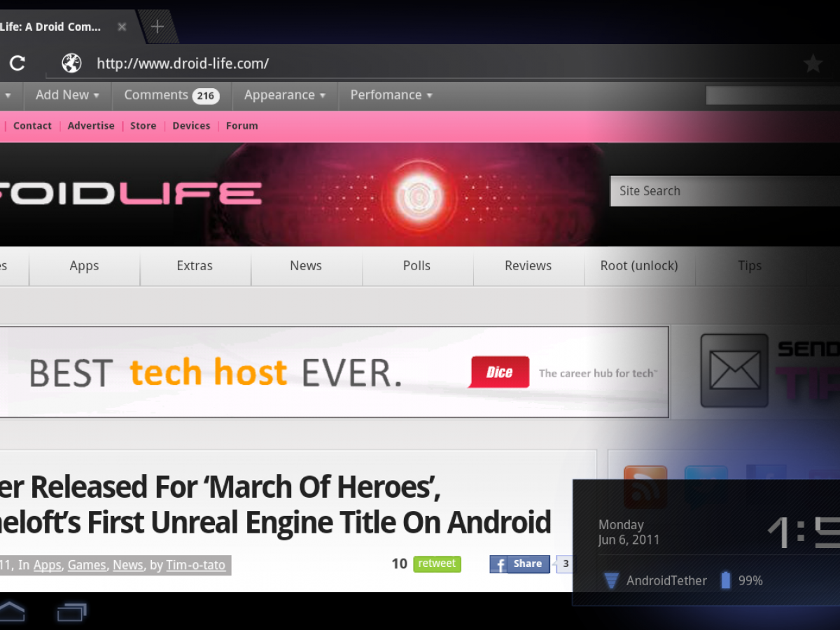Expand the Appearance dropdown menu

click(x=285, y=95)
